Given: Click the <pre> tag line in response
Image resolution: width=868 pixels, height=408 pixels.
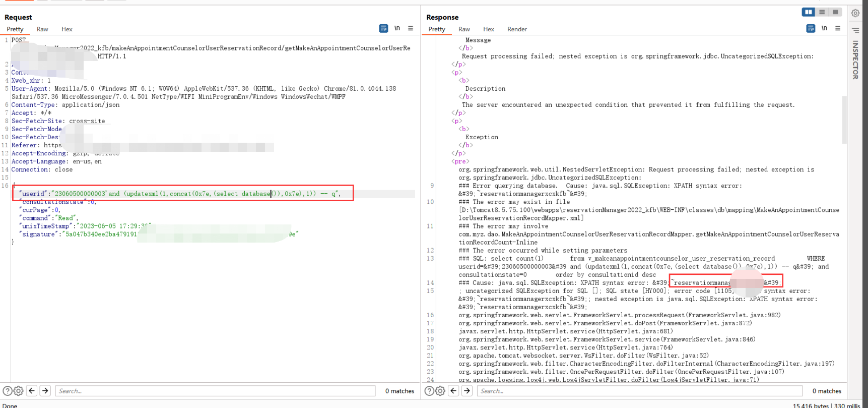Looking at the screenshot, I should click(x=460, y=161).
